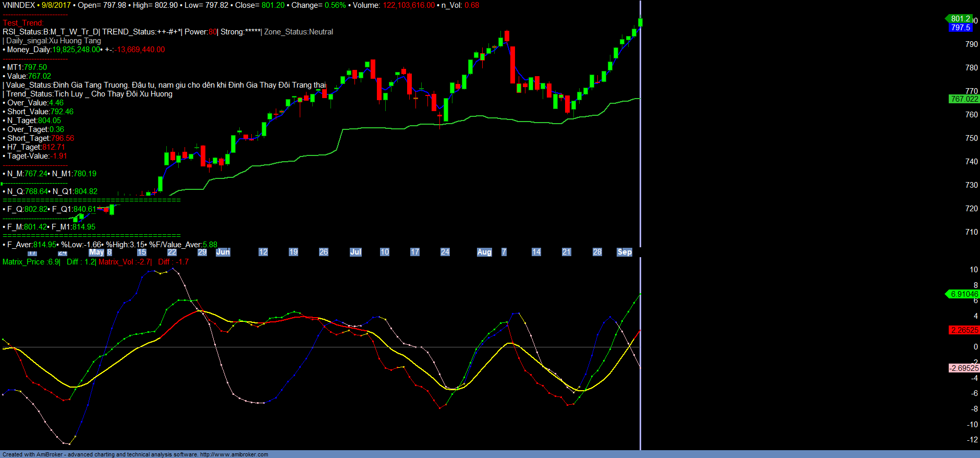The image size is (980, 458).
Task: Click the Jun month label on date axis
Action: point(223,252)
